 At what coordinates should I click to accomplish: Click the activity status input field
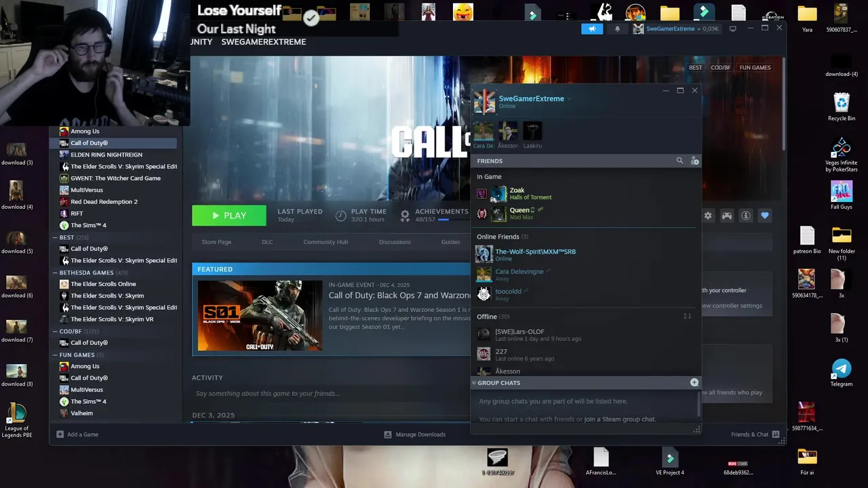(x=332, y=394)
